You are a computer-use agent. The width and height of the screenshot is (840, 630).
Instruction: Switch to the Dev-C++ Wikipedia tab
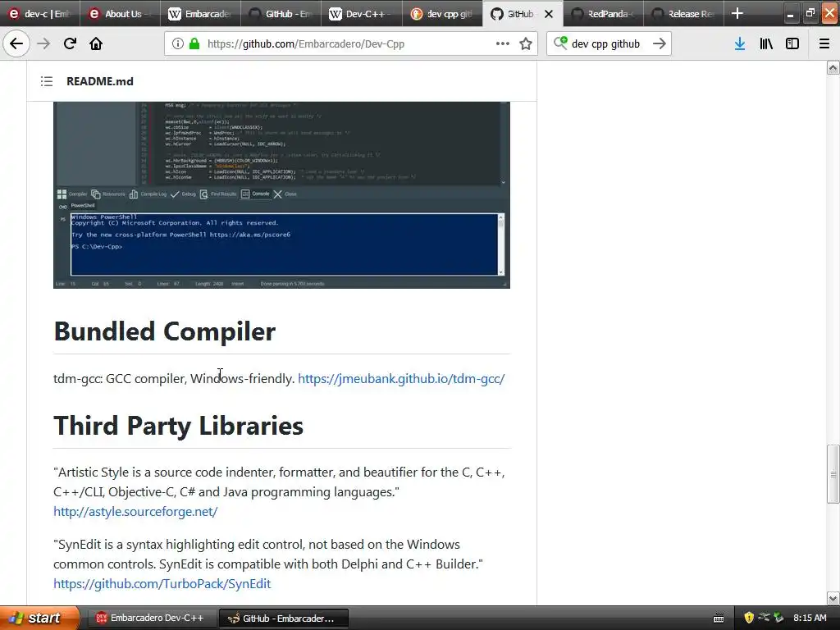(x=361, y=14)
